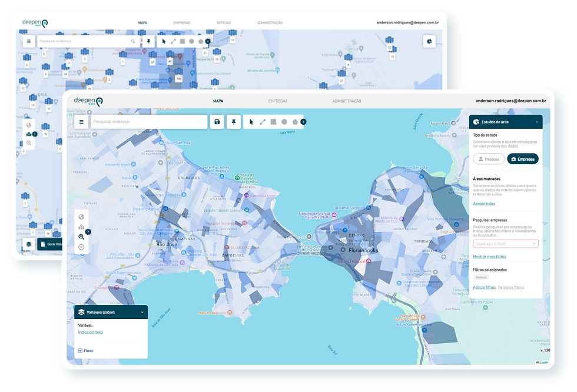Image resolution: width=577 pixels, height=392 pixels.
Task: Click search magnifier in back window field
Action: (132, 41)
